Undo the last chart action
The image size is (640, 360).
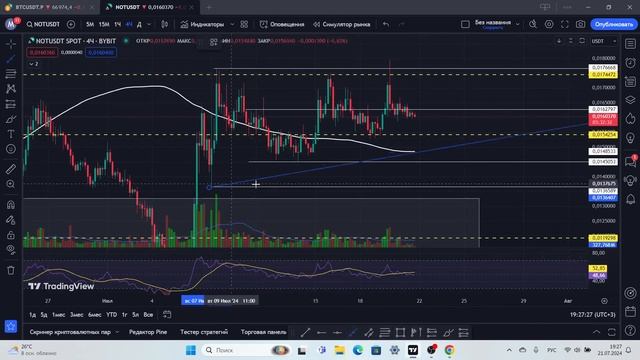pyautogui.click(x=386, y=24)
